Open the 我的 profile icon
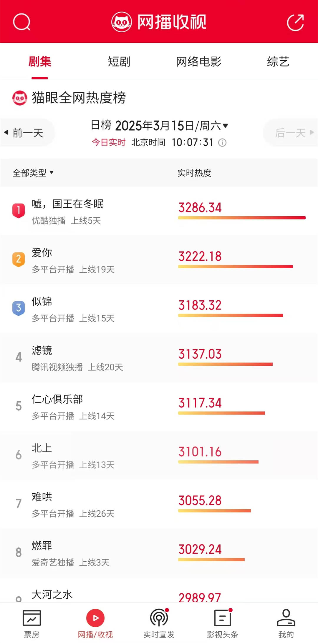 (286, 618)
